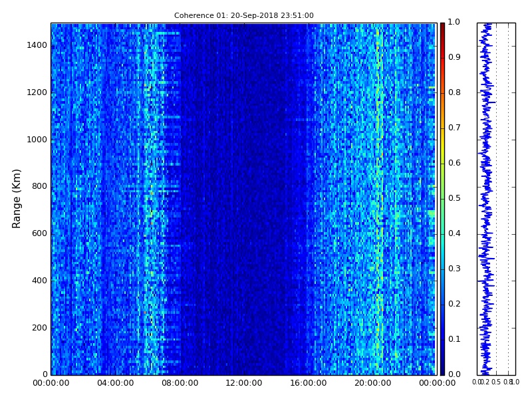Viewport: 532px width, 399px height.
Task: Point at colorbar value 0.5
Action: click(x=454, y=198)
